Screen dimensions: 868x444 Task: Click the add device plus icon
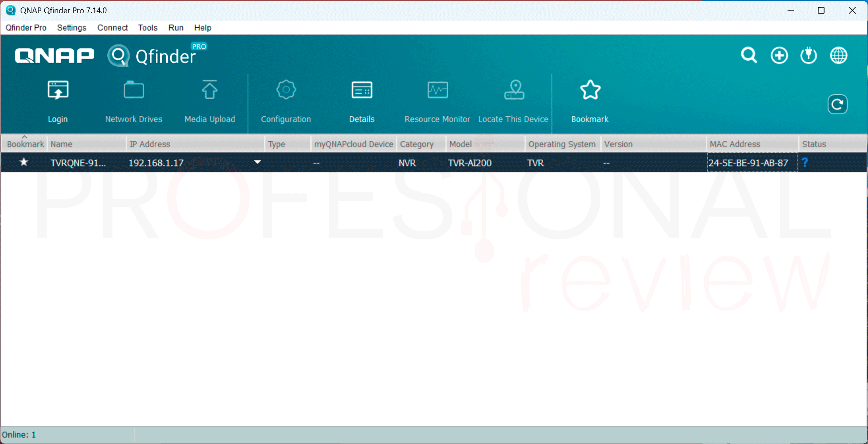coord(779,55)
